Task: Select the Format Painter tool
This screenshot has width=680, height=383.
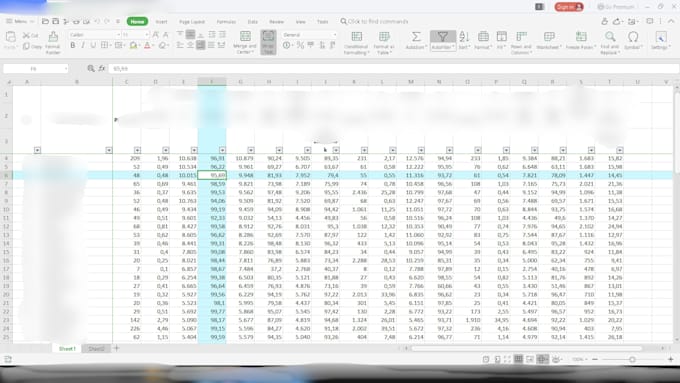Action: 53,43
